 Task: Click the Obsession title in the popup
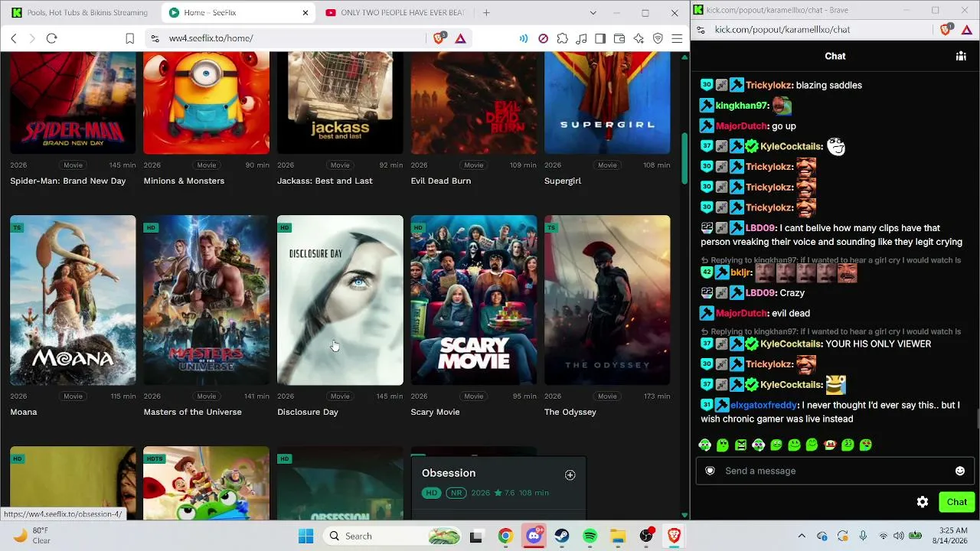449,473
